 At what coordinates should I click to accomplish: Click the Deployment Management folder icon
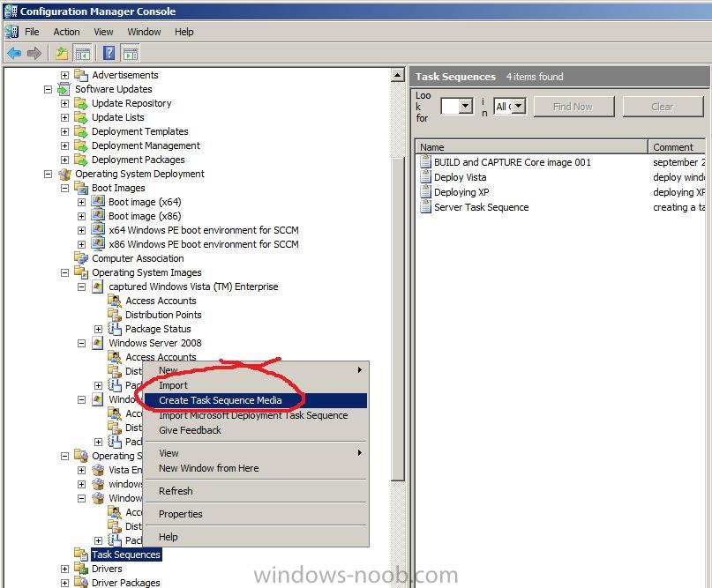pyautogui.click(x=81, y=145)
